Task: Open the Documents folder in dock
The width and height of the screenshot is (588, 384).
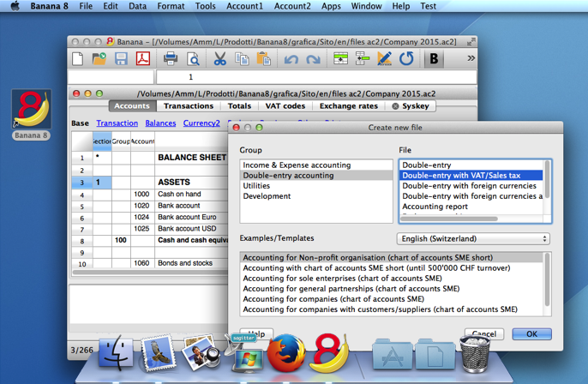Action: point(435,354)
